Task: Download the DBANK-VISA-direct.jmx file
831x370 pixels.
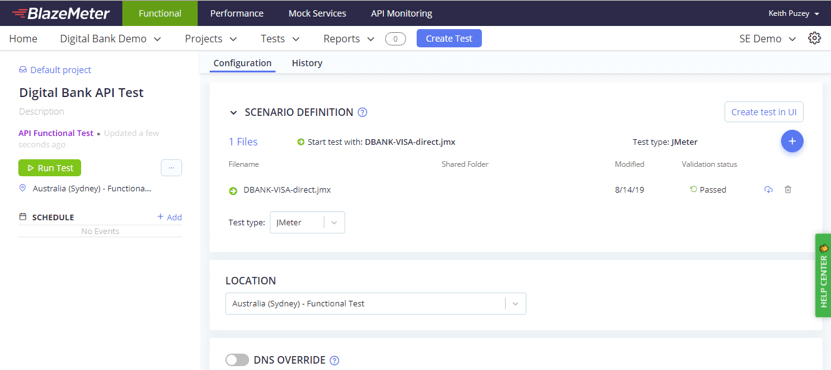Action: (768, 190)
